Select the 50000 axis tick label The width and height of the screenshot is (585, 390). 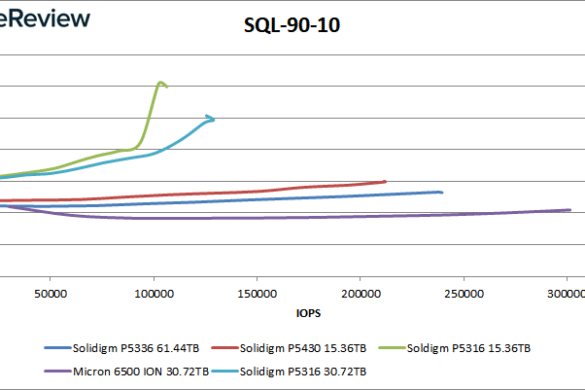(x=50, y=294)
